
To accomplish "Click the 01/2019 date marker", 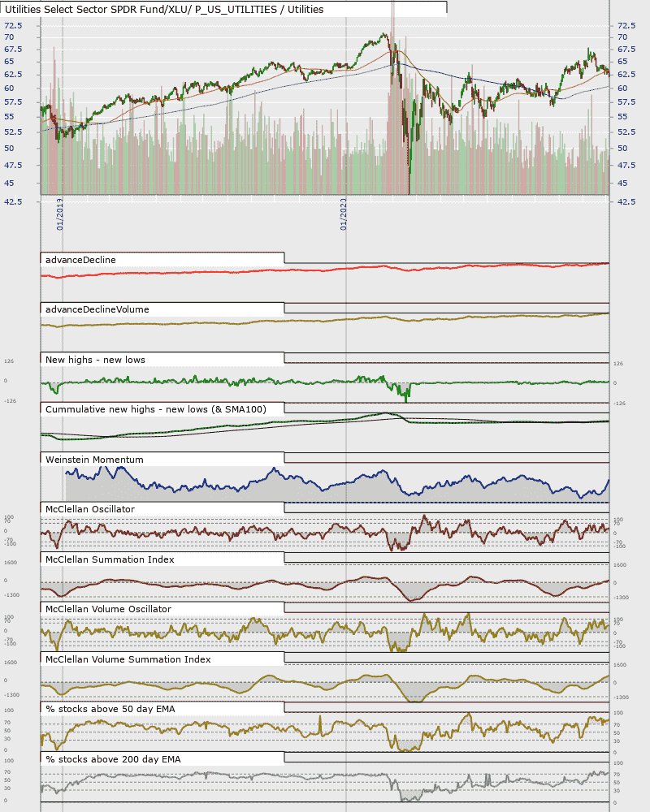I will tap(59, 214).
